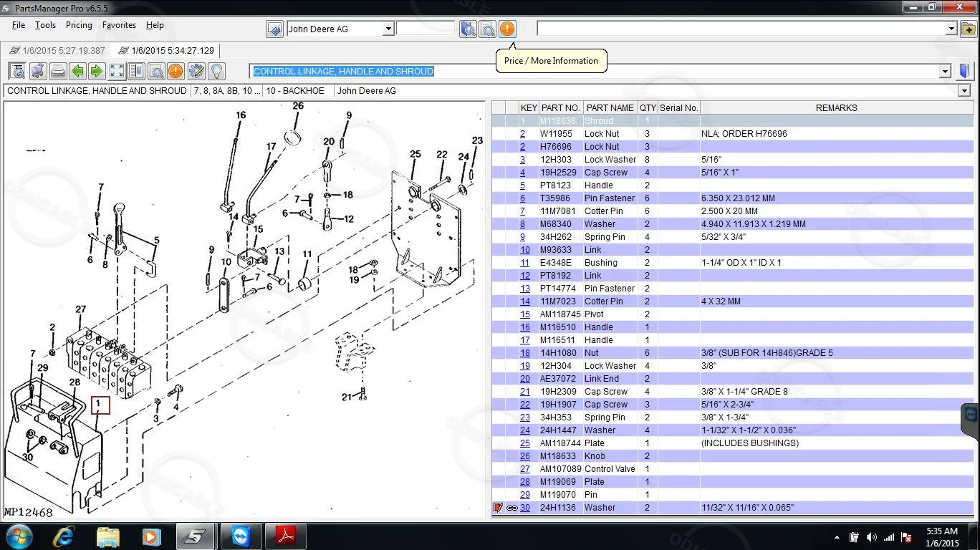This screenshot has height=550, width=980.
Task: Open the John Deere AG catalog dropdown
Action: pyautogui.click(x=388, y=29)
